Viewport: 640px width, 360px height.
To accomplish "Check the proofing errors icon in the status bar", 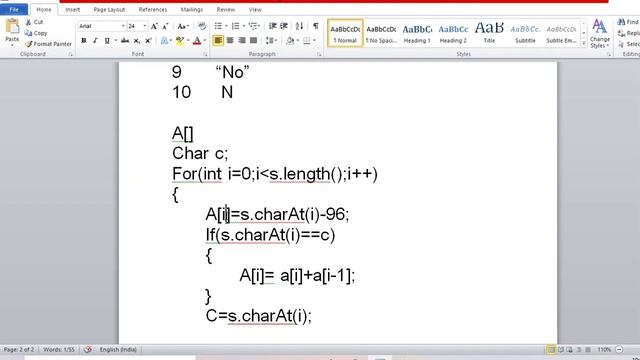I will [88, 349].
